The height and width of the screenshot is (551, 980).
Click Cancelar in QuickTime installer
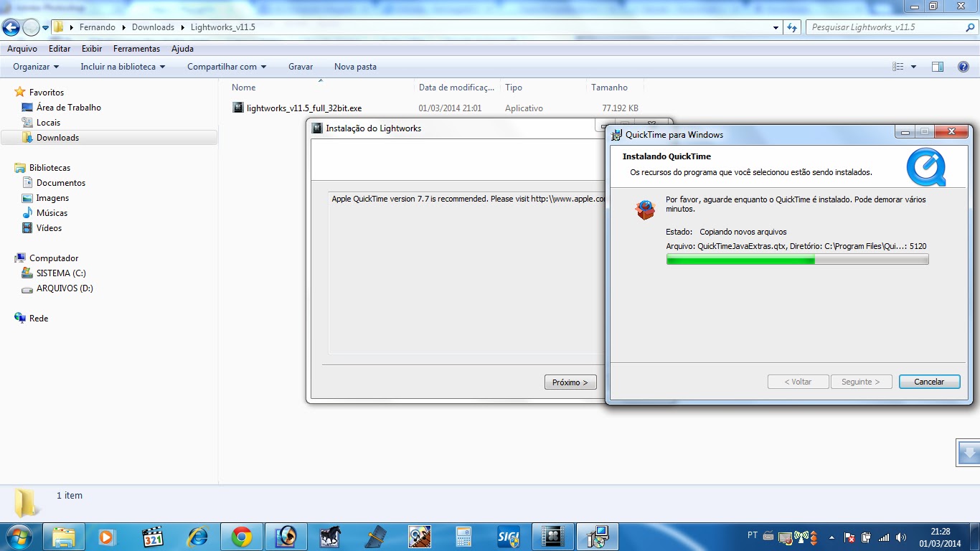click(929, 382)
